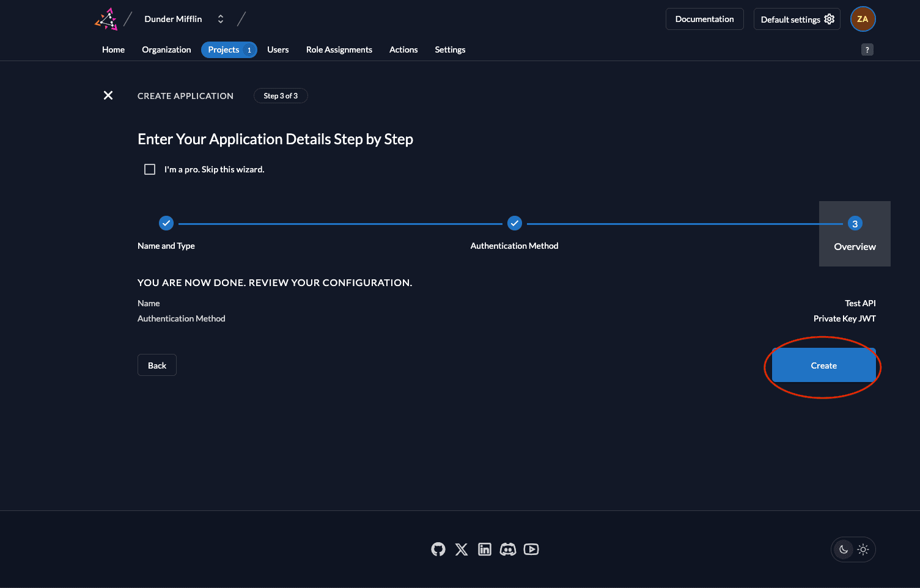This screenshot has width=920, height=588.
Task: Open the ZA user avatar menu
Action: (863, 19)
